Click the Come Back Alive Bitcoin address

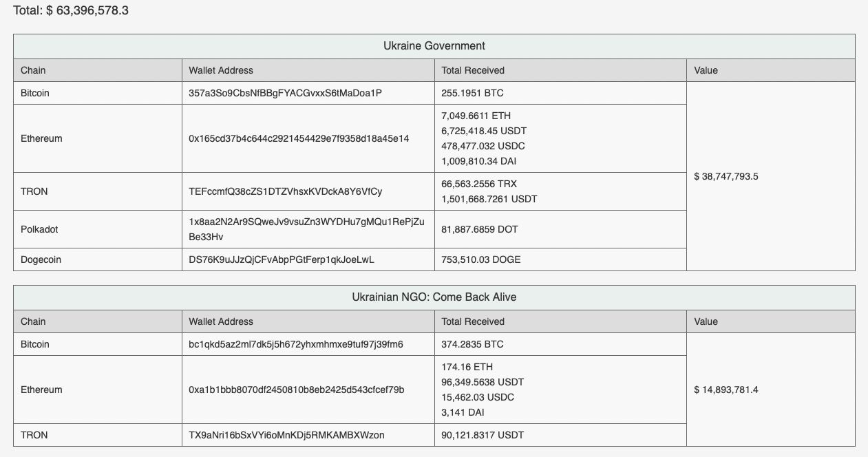point(296,344)
